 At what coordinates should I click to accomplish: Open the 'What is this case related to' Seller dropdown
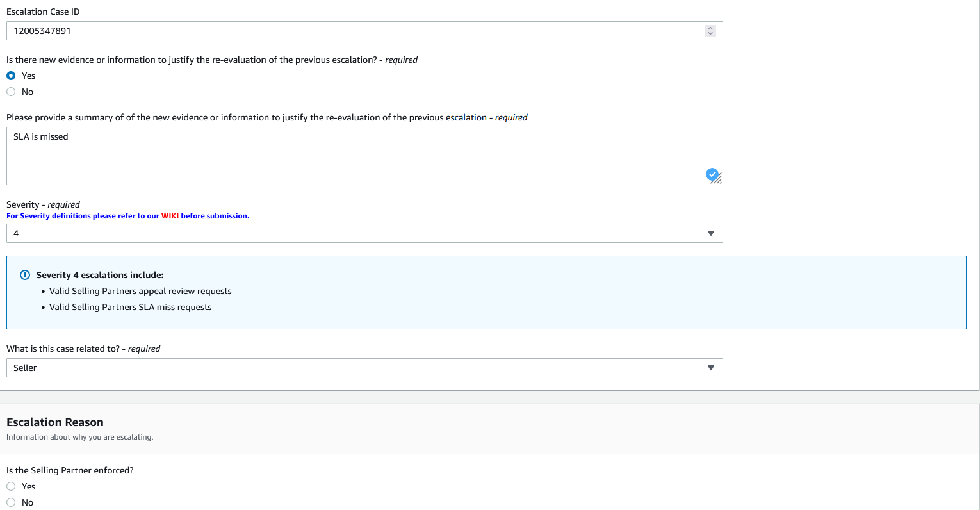click(364, 368)
